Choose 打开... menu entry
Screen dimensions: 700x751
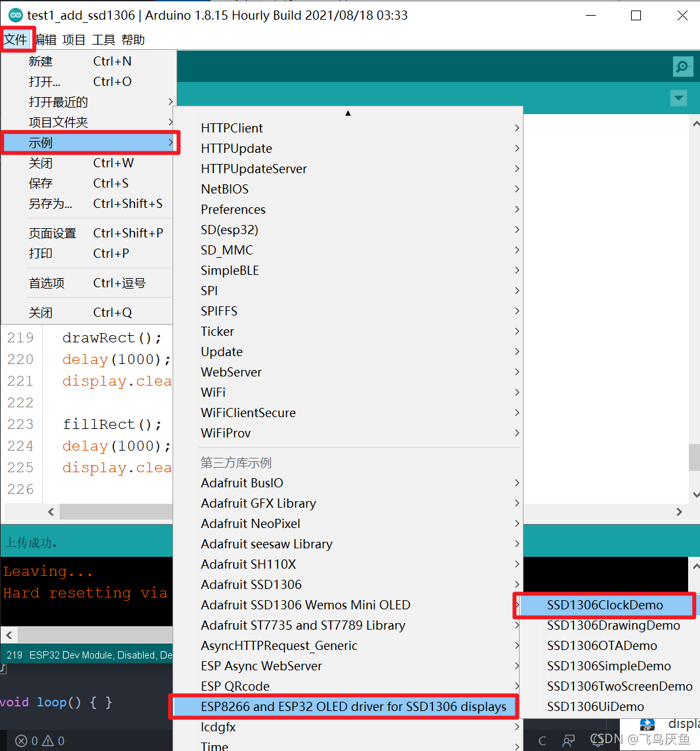88,81
